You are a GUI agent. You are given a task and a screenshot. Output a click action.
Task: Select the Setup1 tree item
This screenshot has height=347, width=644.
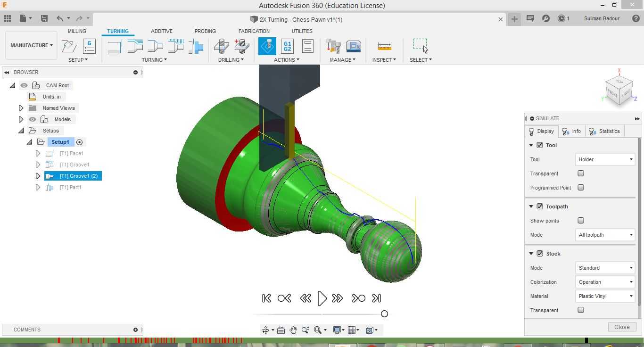[60, 142]
